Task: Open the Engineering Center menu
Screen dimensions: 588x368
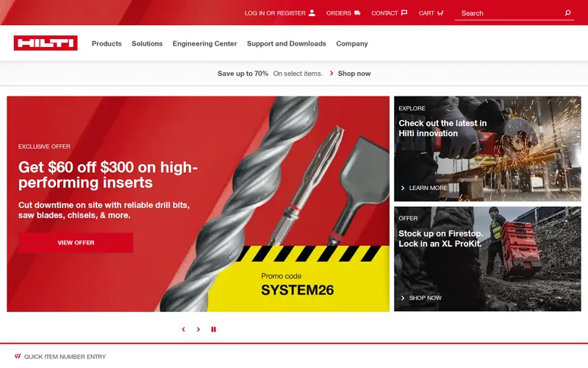Action: pyautogui.click(x=205, y=43)
